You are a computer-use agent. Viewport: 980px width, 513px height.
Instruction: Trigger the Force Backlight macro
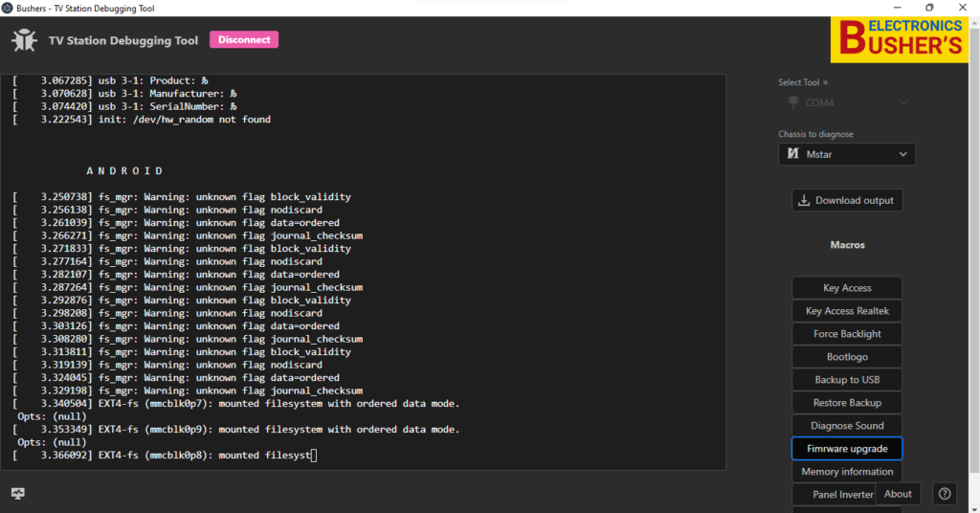(x=846, y=334)
